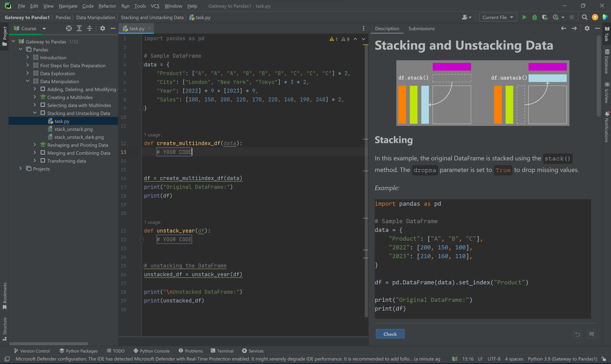Expand the Introduction section
This screenshot has height=364, width=611.
[x=27, y=57]
